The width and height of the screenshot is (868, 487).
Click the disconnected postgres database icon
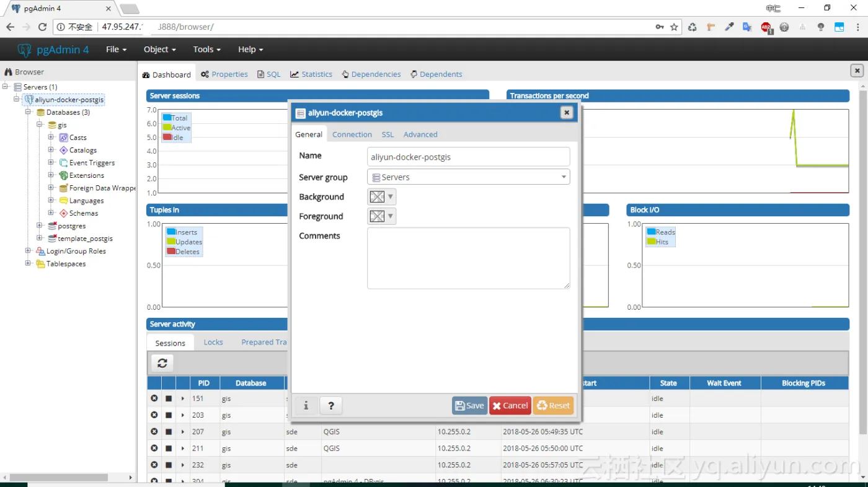(x=52, y=226)
